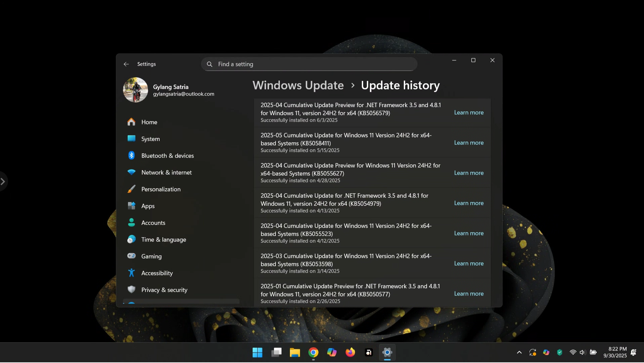Click the volume speaker tray icon
The image size is (644, 363).
583,353
